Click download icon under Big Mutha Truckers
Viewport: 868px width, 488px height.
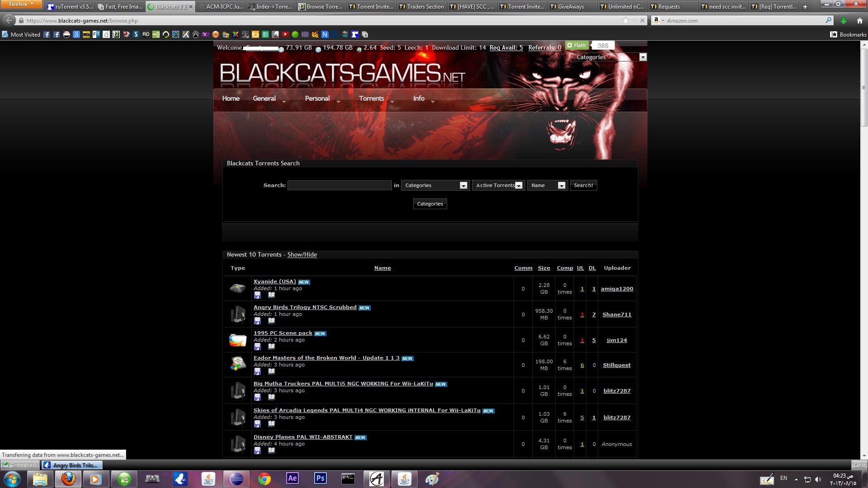257,397
